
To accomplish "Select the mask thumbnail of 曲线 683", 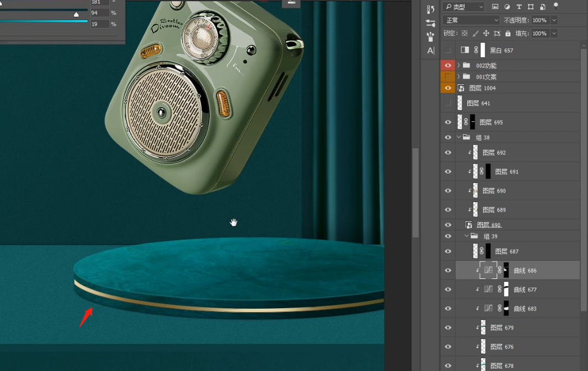I will coord(506,308).
